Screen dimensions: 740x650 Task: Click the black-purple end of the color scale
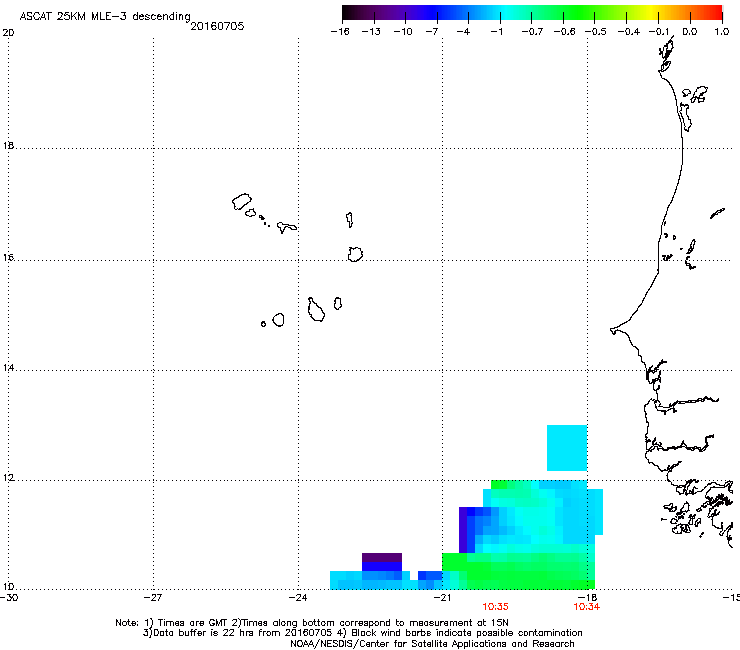352,13
